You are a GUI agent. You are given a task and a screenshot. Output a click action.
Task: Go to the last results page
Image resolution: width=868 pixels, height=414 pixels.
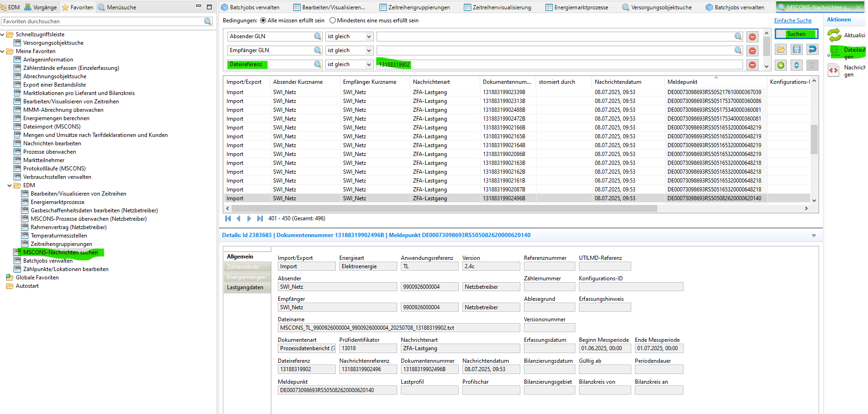pos(260,218)
